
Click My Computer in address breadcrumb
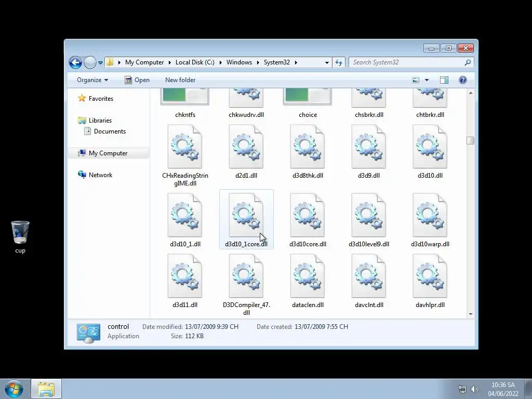tap(144, 62)
